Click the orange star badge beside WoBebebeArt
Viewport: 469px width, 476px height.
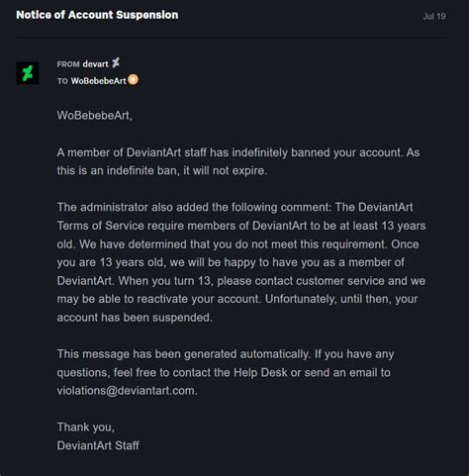point(133,79)
